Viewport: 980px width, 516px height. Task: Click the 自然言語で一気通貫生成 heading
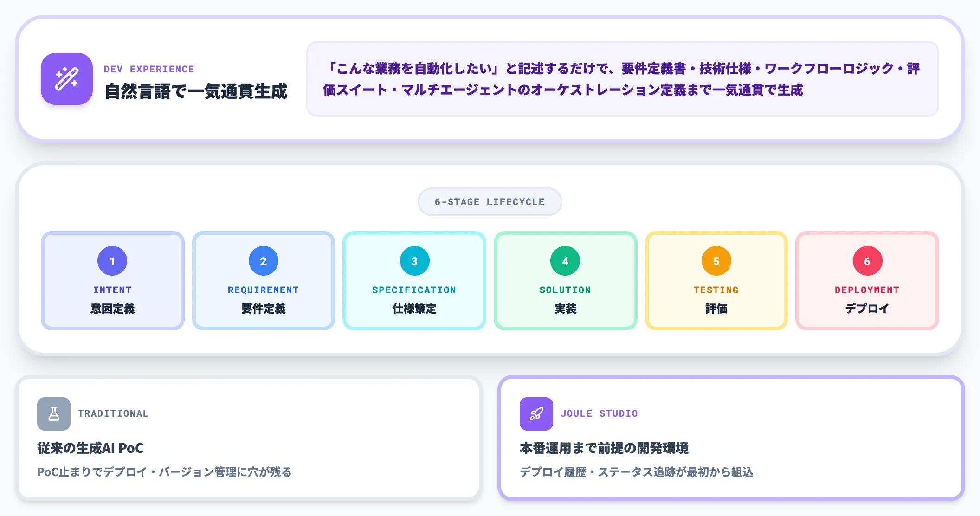[x=196, y=91]
